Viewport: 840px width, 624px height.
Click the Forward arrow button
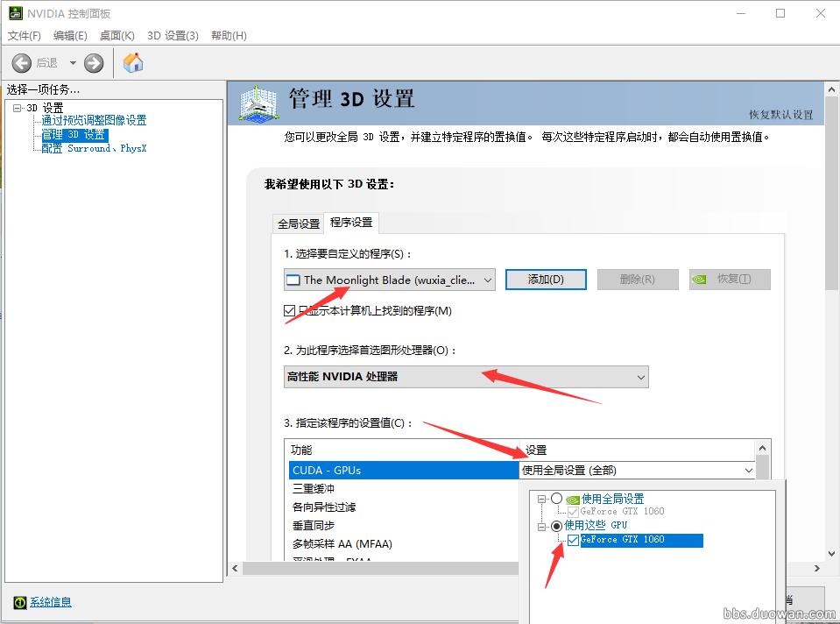[x=94, y=63]
